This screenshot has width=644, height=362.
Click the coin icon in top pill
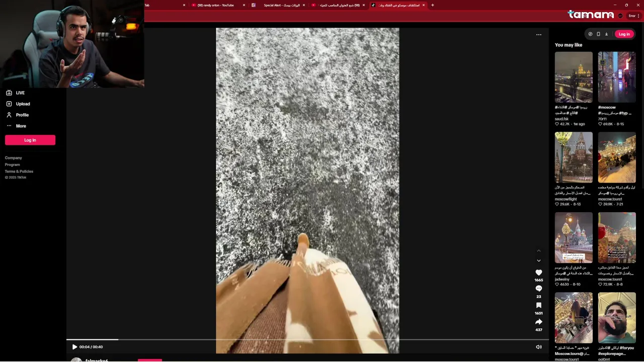(x=590, y=34)
